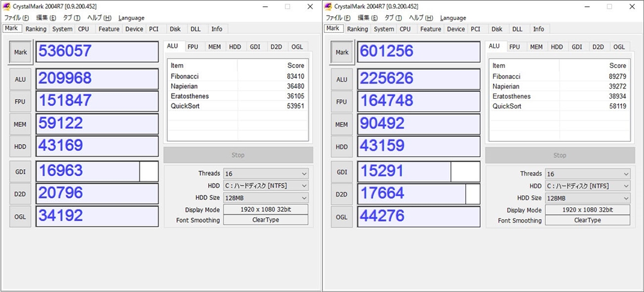Click the Stop button in the right window

click(x=560, y=156)
